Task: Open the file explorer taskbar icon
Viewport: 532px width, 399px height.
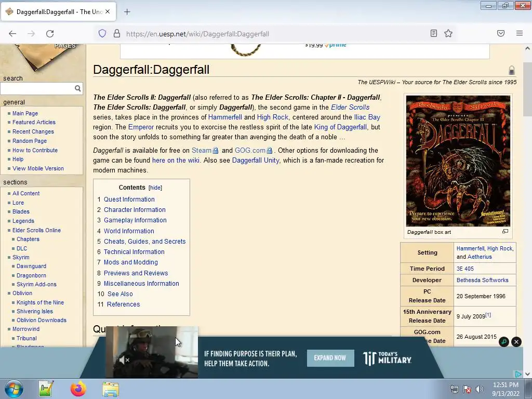Action: tap(111, 389)
